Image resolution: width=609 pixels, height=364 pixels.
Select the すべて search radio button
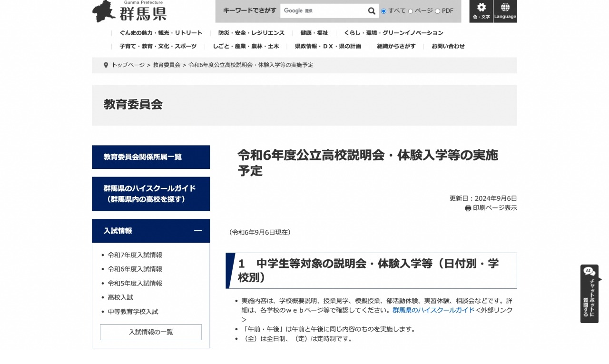pyautogui.click(x=384, y=11)
